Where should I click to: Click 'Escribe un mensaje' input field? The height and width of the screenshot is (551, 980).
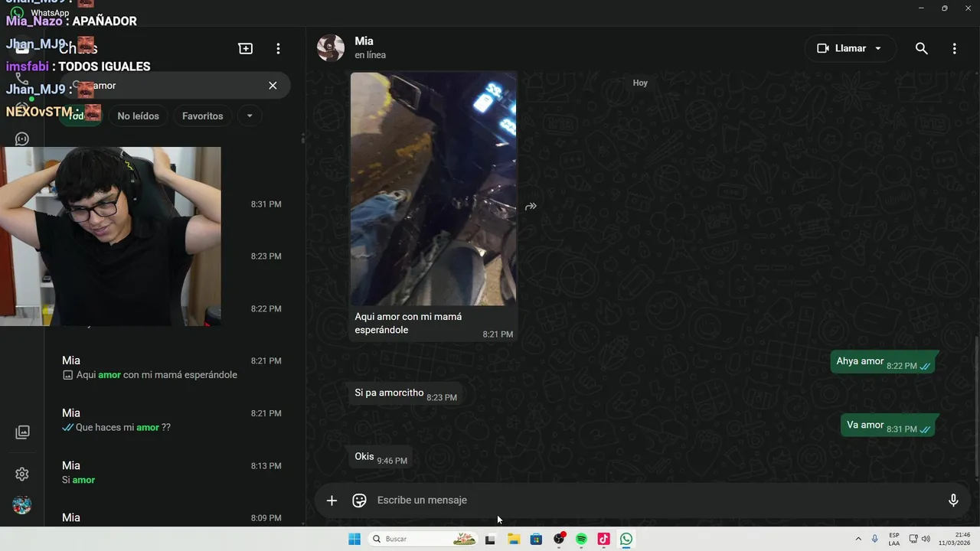tap(655, 500)
